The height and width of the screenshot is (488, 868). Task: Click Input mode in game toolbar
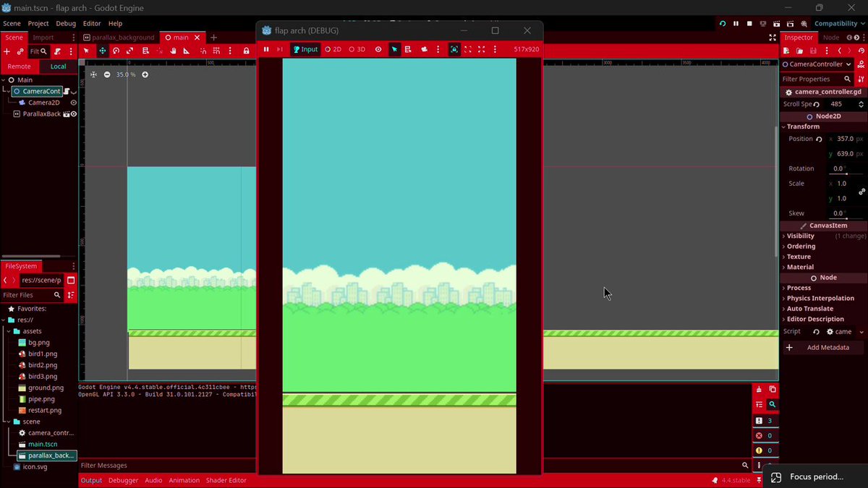[x=305, y=49]
